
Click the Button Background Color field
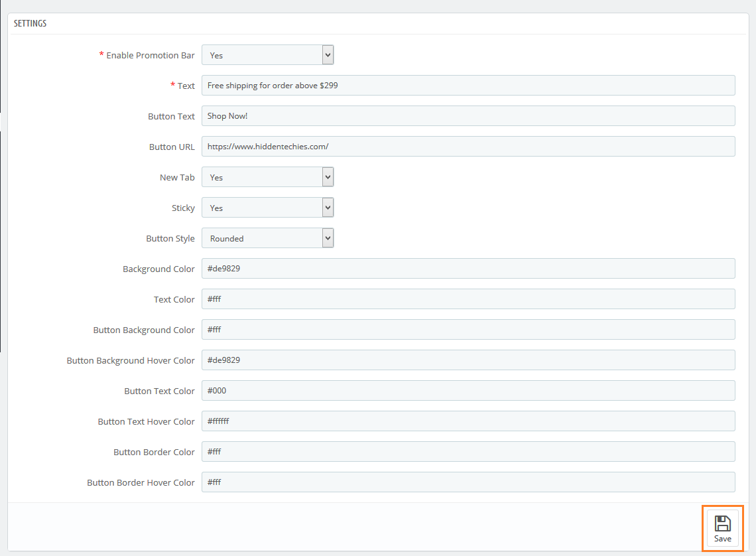pyautogui.click(x=469, y=329)
